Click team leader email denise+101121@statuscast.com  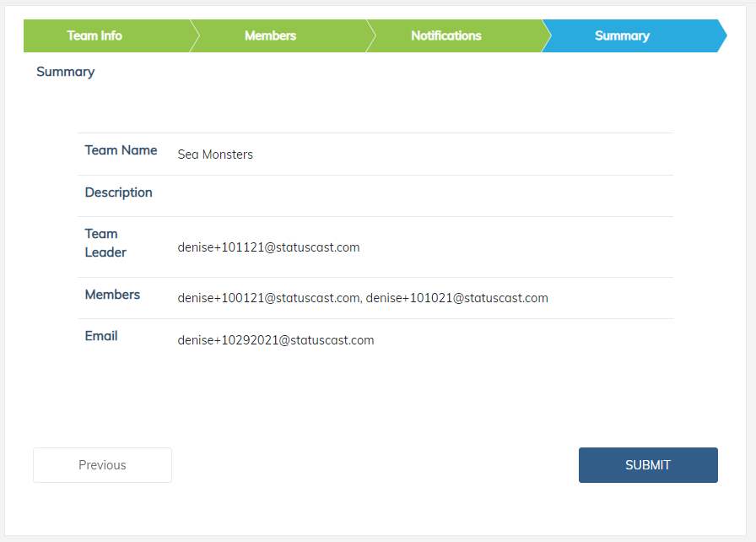(268, 247)
